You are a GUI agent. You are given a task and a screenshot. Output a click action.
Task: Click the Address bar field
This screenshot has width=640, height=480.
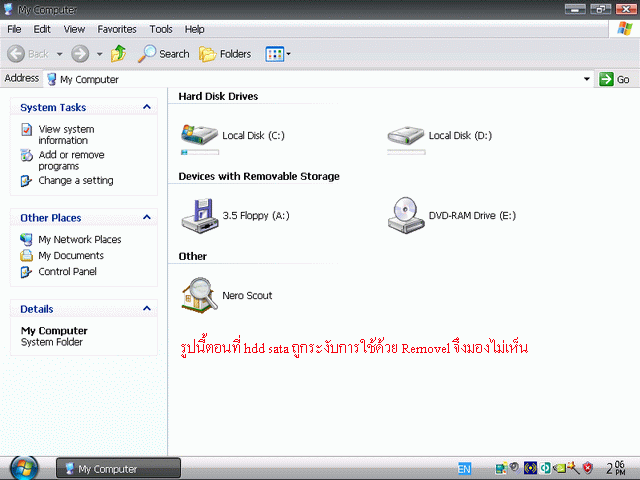point(320,79)
